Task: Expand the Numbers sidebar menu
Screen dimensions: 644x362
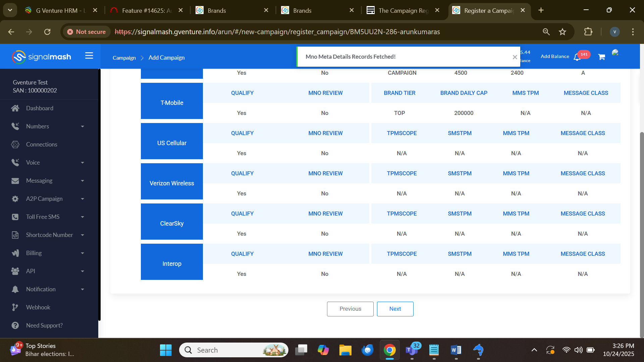Action: pos(82,126)
